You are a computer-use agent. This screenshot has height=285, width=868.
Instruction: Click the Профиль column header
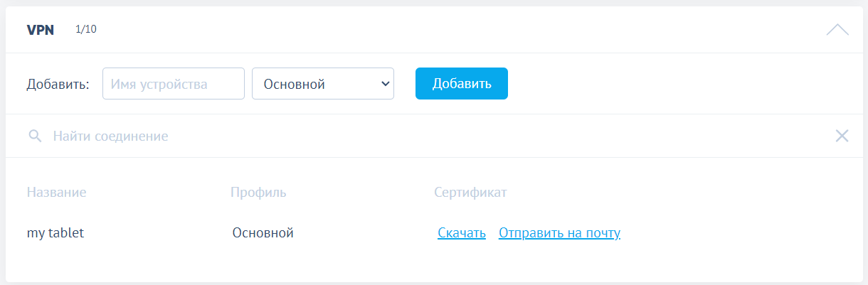[258, 193]
